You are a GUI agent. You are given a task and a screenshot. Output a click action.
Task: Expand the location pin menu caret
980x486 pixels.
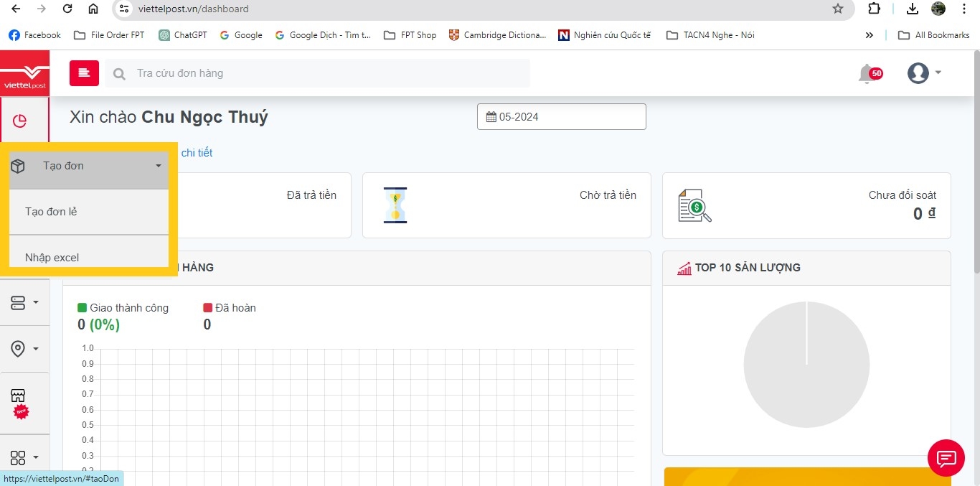point(36,349)
